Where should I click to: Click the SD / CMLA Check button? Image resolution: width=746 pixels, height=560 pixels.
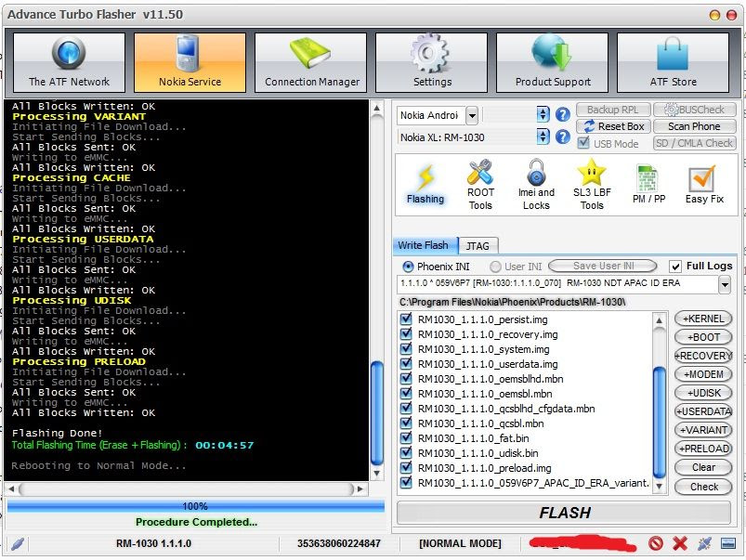[694, 143]
